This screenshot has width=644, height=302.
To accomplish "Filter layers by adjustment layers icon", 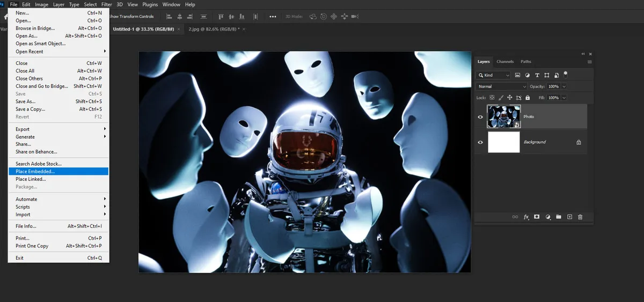I will click(x=528, y=75).
